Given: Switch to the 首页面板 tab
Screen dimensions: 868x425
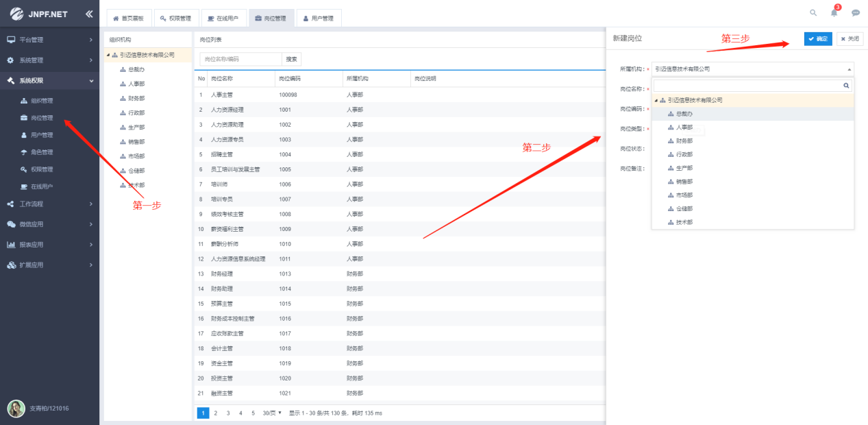Looking at the screenshot, I should tap(129, 19).
